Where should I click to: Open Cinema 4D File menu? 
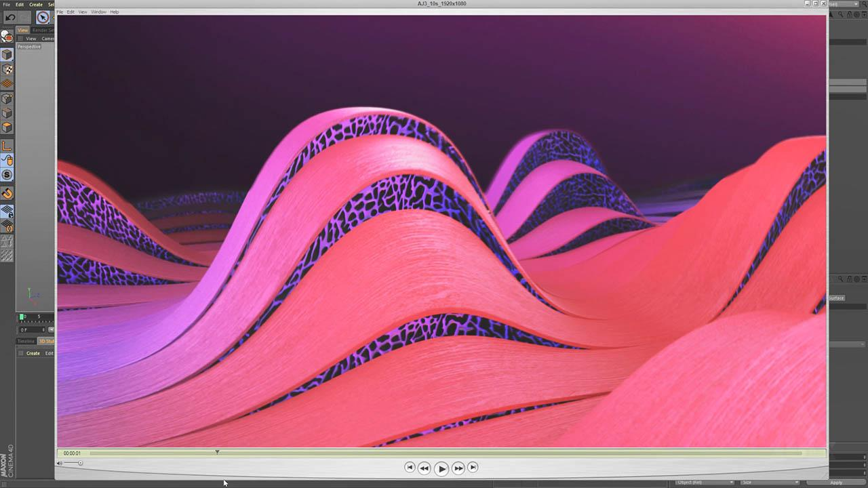click(6, 4)
